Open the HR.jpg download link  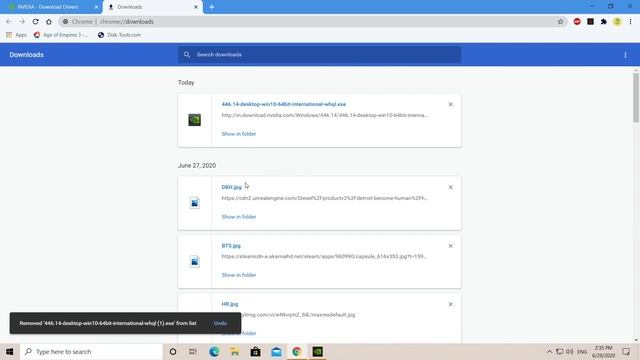[x=230, y=304]
